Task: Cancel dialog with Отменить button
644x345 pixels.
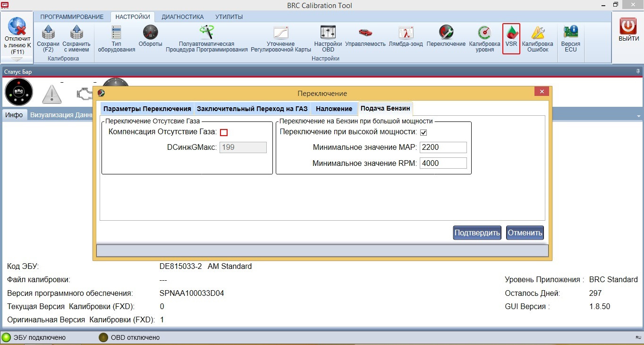Action: click(525, 233)
